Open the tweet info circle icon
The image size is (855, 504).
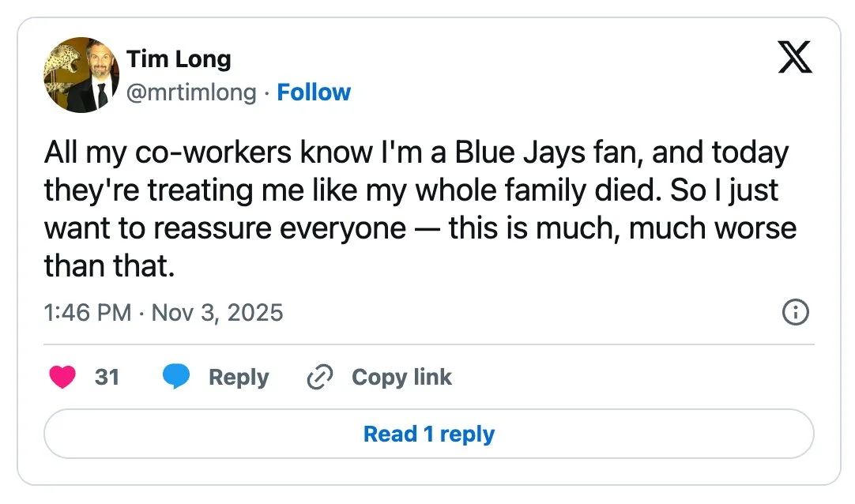[x=795, y=314]
